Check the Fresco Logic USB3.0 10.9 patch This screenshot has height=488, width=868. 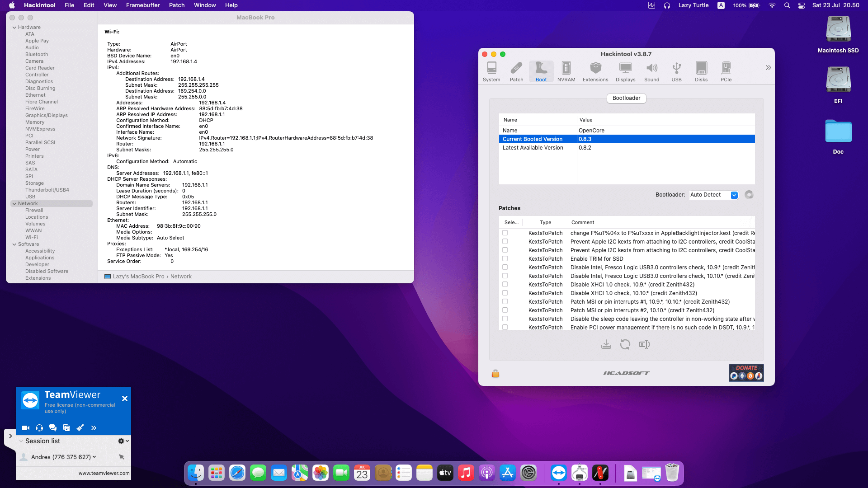pyautogui.click(x=505, y=267)
